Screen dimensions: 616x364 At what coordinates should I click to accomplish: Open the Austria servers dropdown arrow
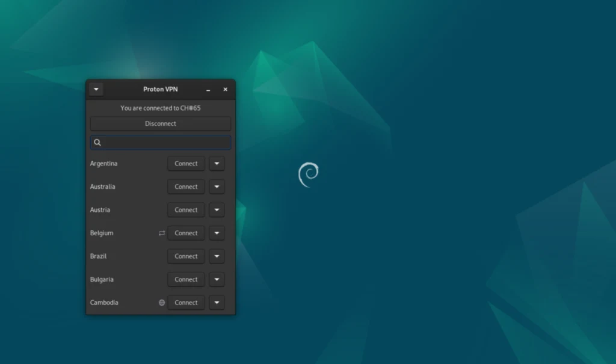point(217,209)
